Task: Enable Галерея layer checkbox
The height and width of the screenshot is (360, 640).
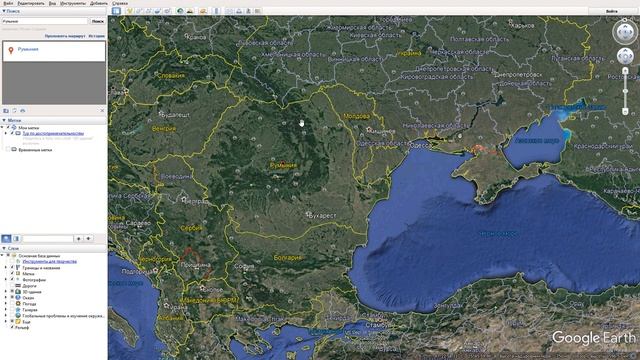Action: coord(12,309)
